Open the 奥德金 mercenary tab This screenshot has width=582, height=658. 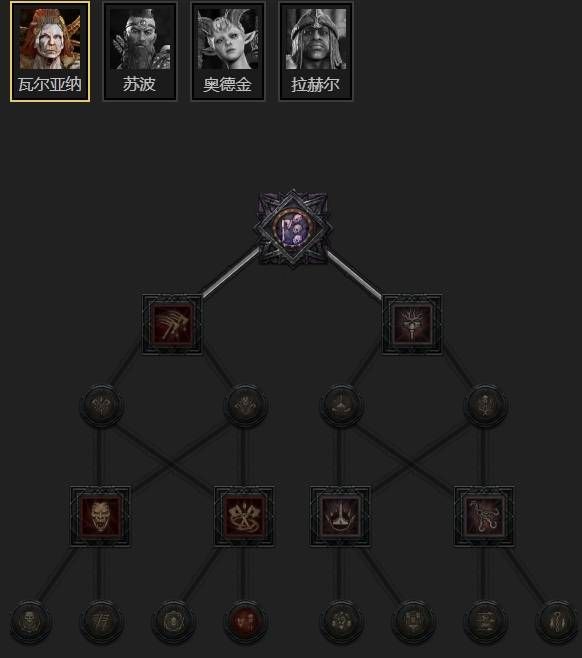point(228,52)
